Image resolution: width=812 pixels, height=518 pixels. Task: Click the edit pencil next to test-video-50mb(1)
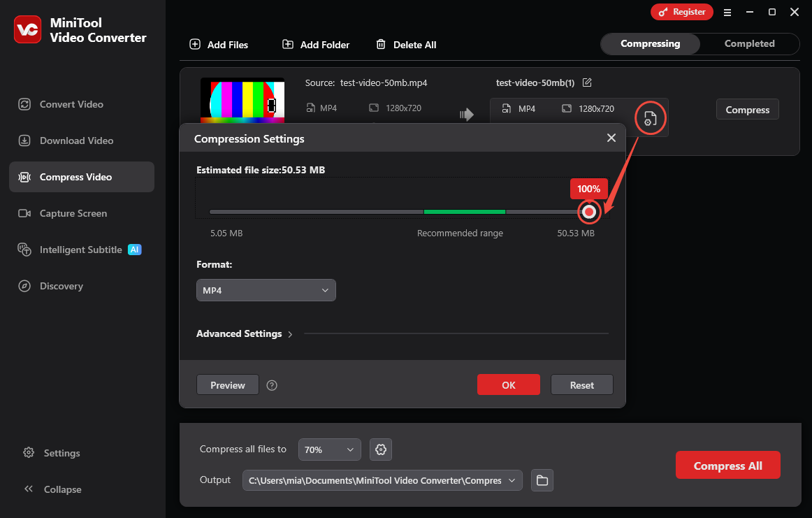pyautogui.click(x=587, y=82)
